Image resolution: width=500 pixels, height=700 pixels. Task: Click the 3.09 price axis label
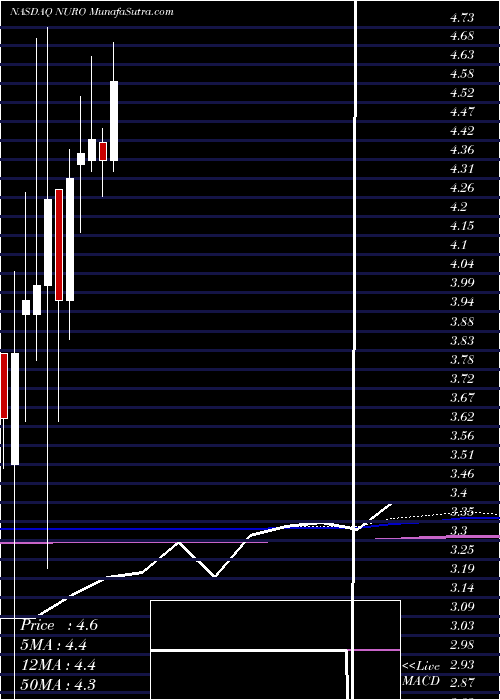pyautogui.click(x=462, y=606)
